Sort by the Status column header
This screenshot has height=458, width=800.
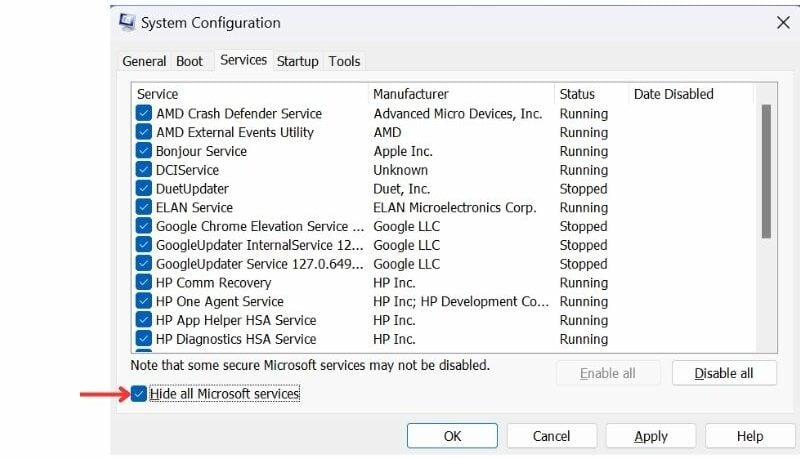coord(591,94)
